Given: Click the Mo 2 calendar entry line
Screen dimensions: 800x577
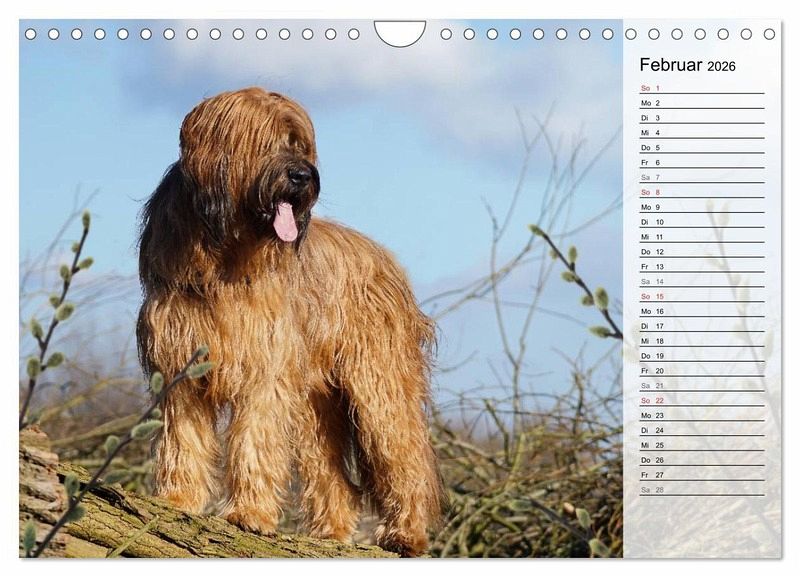Looking at the screenshot, I should 701,103.
